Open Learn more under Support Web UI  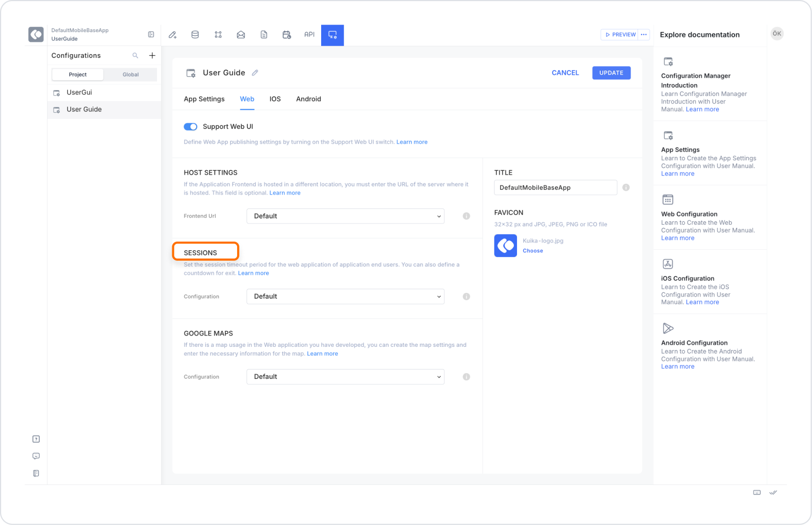[x=412, y=142]
